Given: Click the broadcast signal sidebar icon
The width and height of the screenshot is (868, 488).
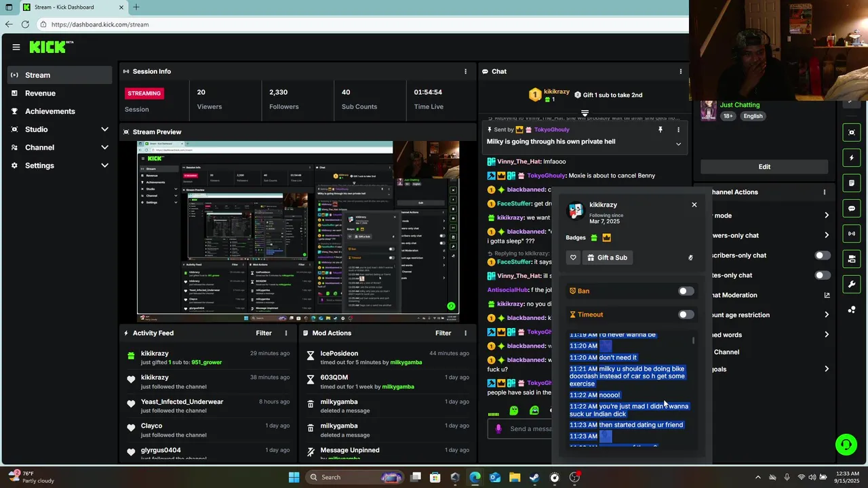Looking at the screenshot, I should point(852,234).
